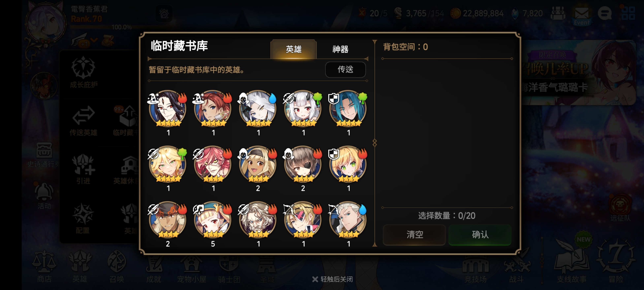Select the white-haired horned girl hero

click(303, 109)
